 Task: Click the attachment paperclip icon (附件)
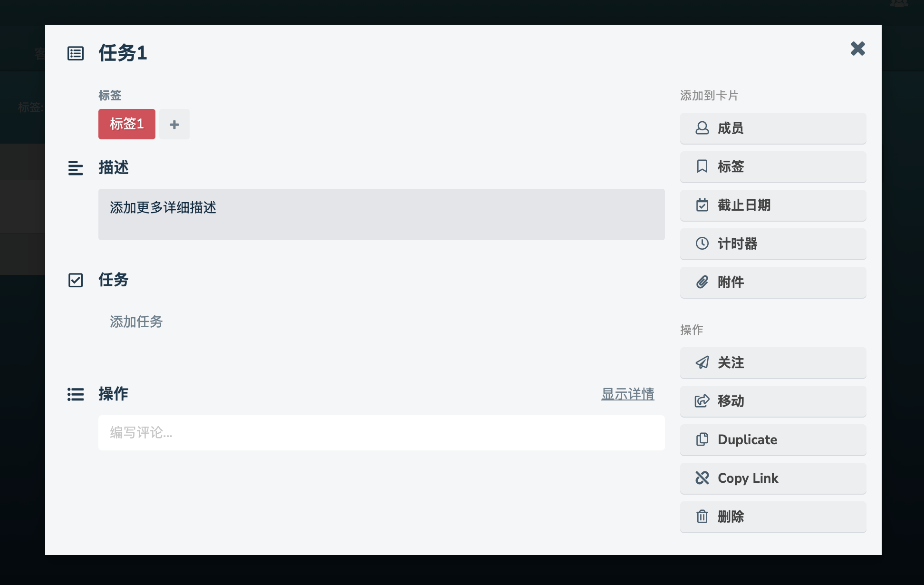pos(702,282)
